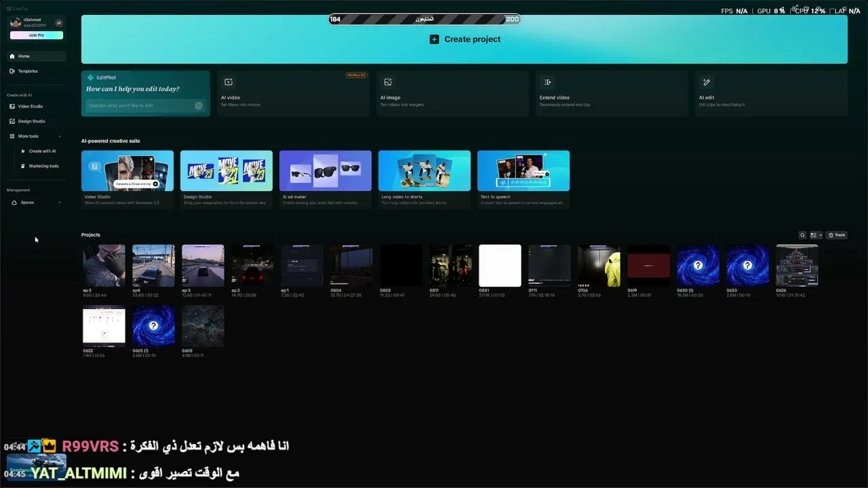This screenshot has width=868, height=488.
Task: Select the Home menu item label
Action: [x=24, y=56]
